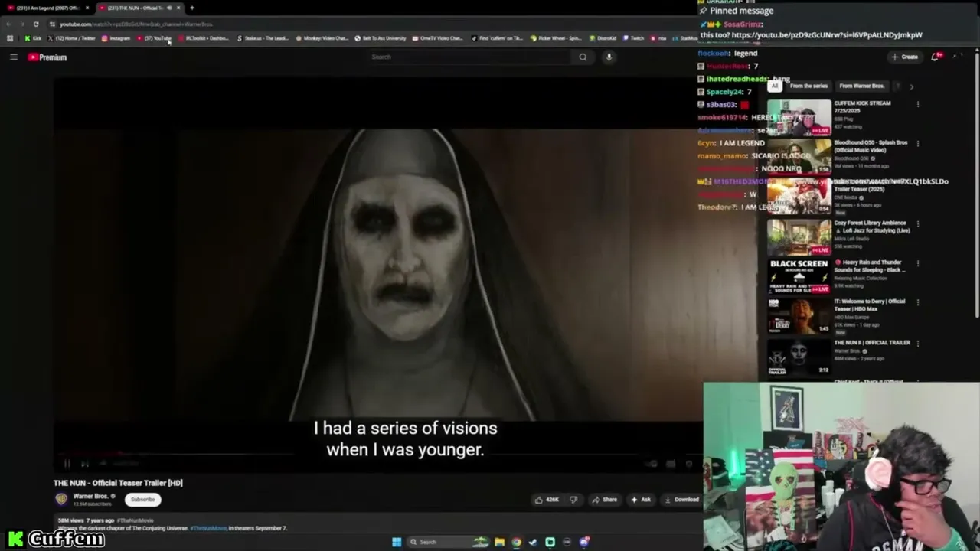Image resolution: width=980 pixels, height=551 pixels.
Task: Show more filter chips with right arrow
Action: pos(911,86)
